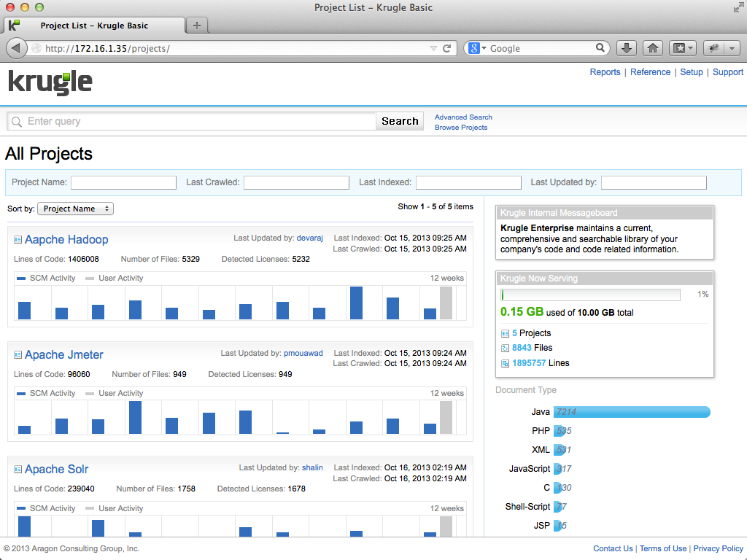Open the Support link
Screen dimensions: 747x560
coord(728,72)
